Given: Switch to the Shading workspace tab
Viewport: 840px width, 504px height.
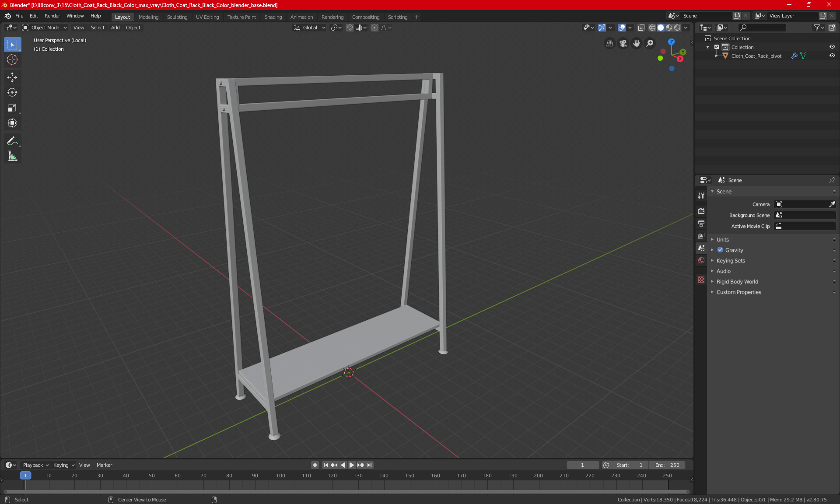Looking at the screenshot, I should 273,17.
